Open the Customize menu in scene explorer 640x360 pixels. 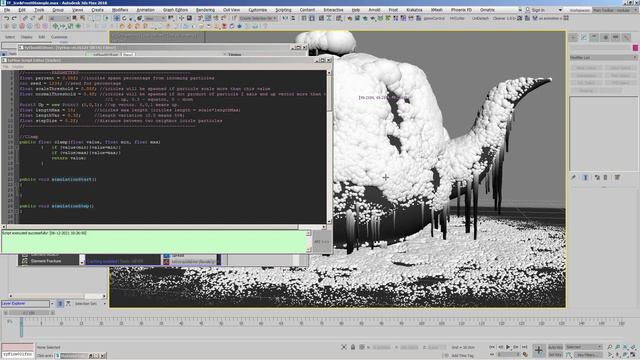(59, 37)
